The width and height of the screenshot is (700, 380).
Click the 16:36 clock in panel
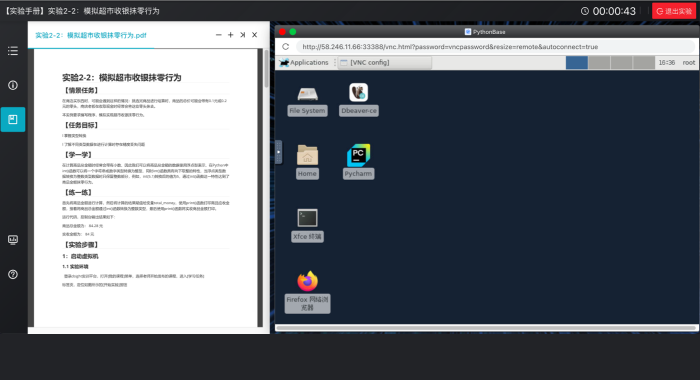pyautogui.click(x=667, y=63)
